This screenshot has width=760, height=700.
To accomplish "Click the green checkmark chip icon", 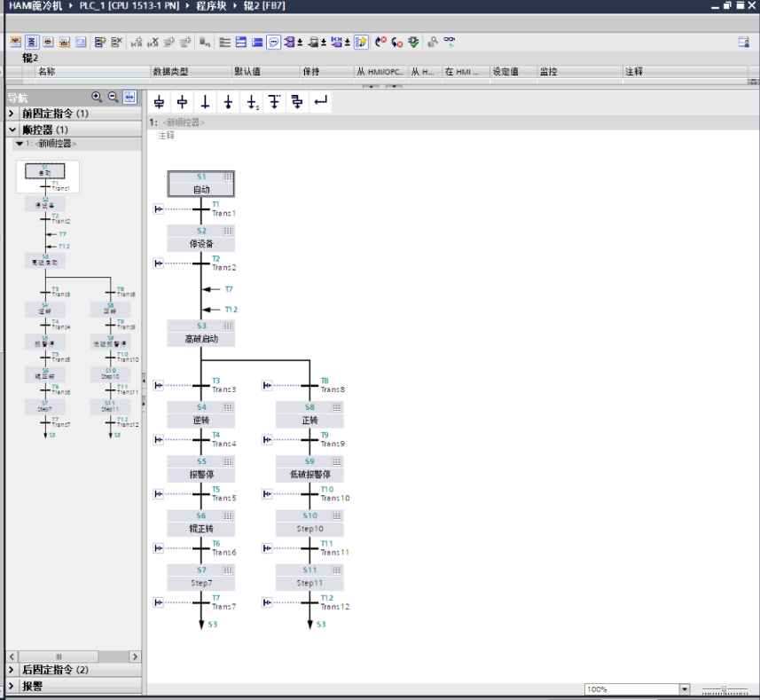I will click(413, 43).
